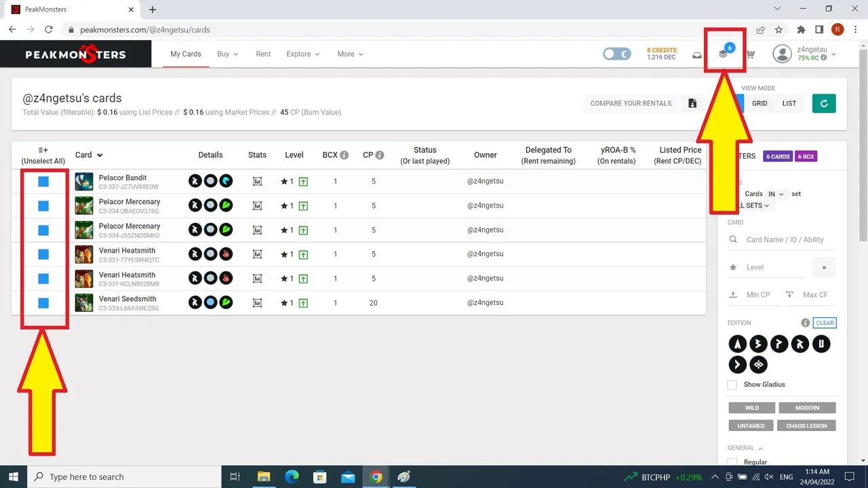Download card data via file icon
Viewport: 868px width, 488px height.
coord(692,103)
